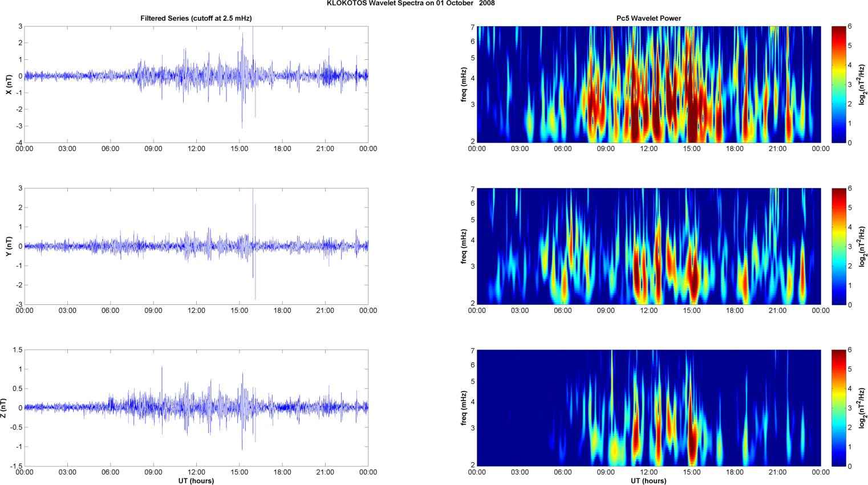Click the '1.5' tick on the Z axis

(x=17, y=350)
